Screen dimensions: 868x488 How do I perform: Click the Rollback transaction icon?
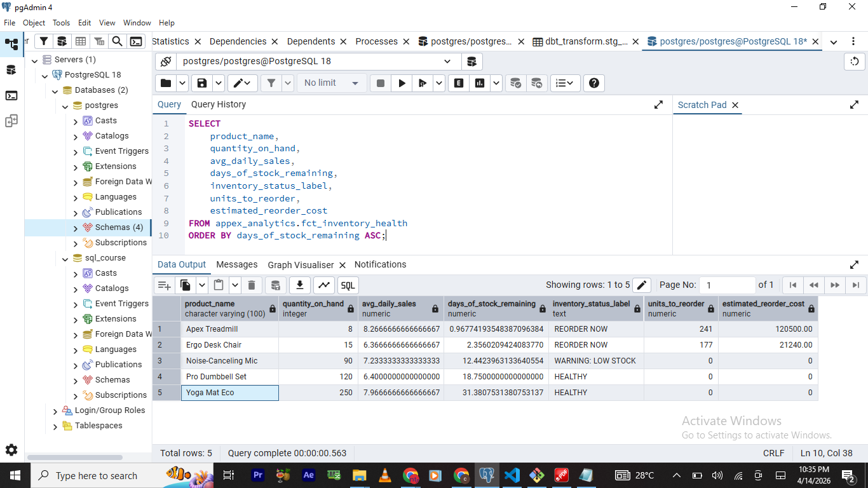coord(537,83)
